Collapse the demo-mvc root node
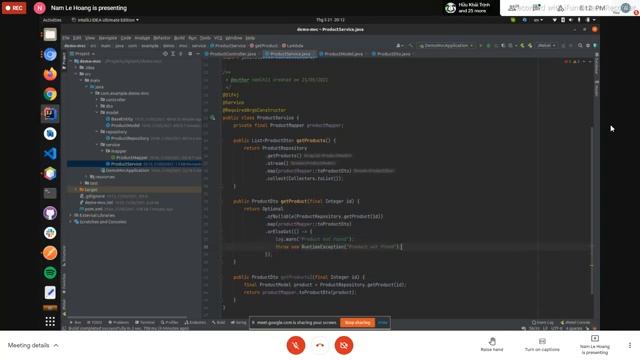 click(71, 61)
